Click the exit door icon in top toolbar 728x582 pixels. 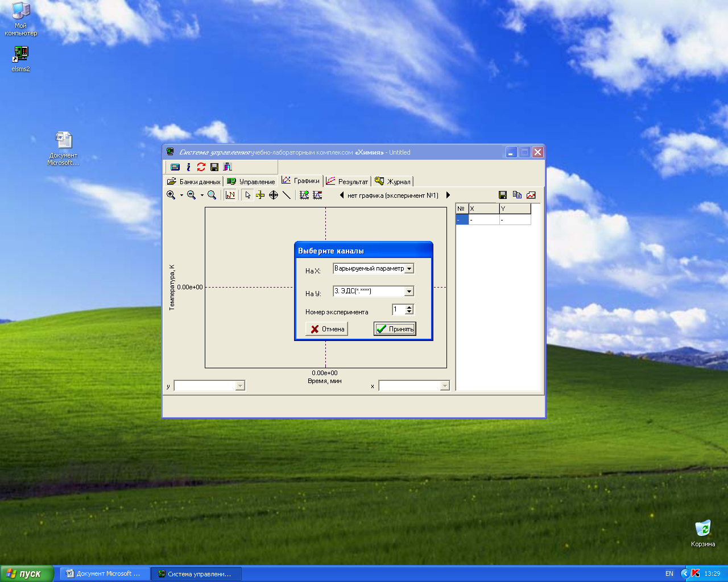[x=227, y=167]
